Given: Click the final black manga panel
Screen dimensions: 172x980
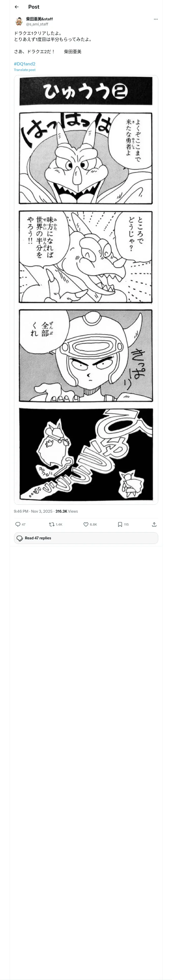Looking at the screenshot, I should pyautogui.click(x=86, y=454).
